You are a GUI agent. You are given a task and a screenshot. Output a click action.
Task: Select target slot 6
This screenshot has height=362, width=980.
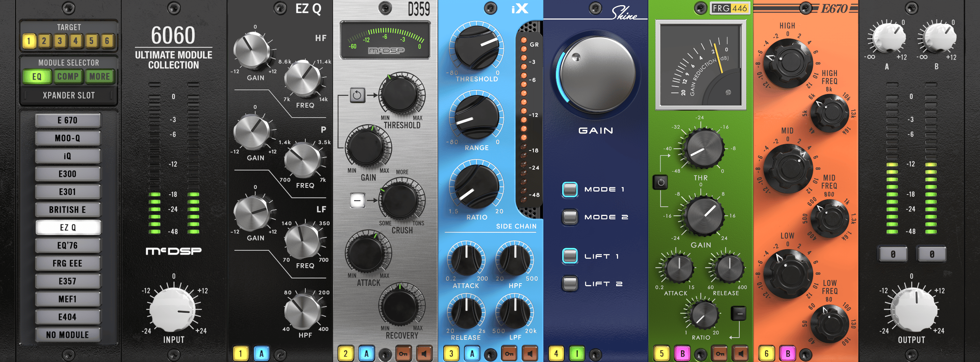point(107,41)
